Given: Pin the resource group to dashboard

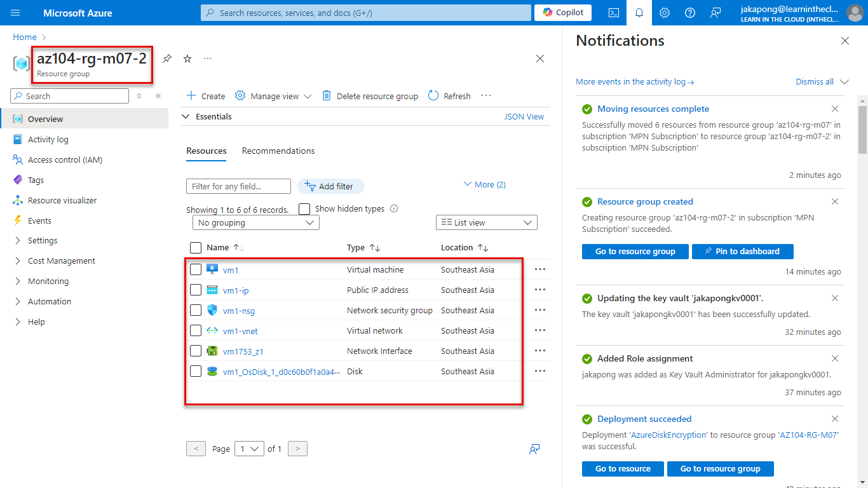Looking at the screenshot, I should click(167, 58).
